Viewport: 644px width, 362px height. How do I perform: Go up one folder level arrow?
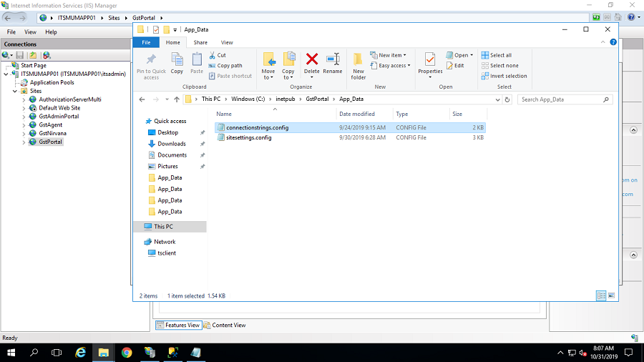[177, 99]
